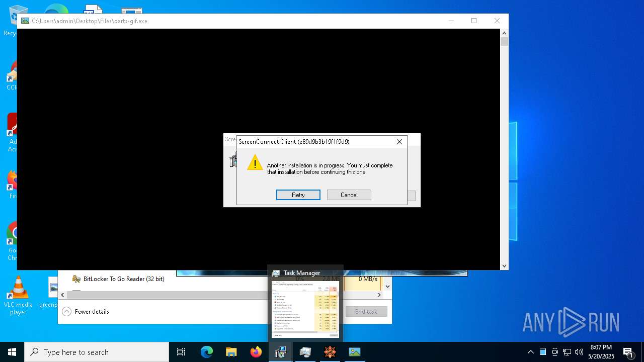Click Cancel in the ScreenConnect dialog

coord(349,195)
